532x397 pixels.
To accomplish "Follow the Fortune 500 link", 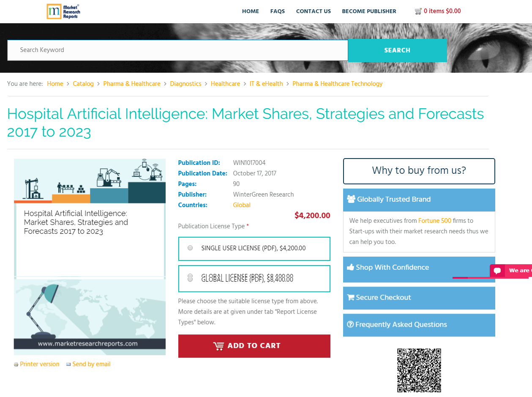I will click(x=434, y=220).
